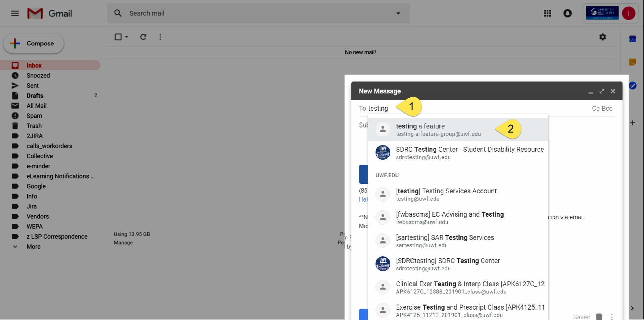Open Google Tasks side panel icon

(633, 86)
